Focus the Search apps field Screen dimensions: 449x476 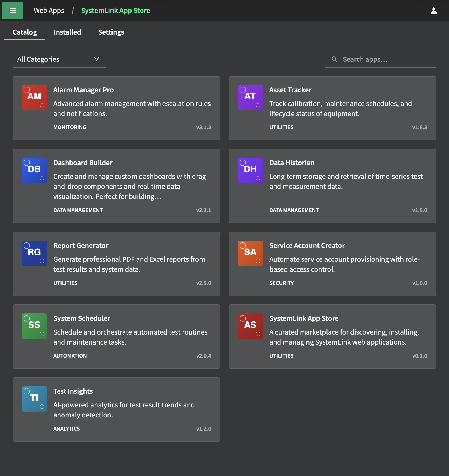(381, 59)
